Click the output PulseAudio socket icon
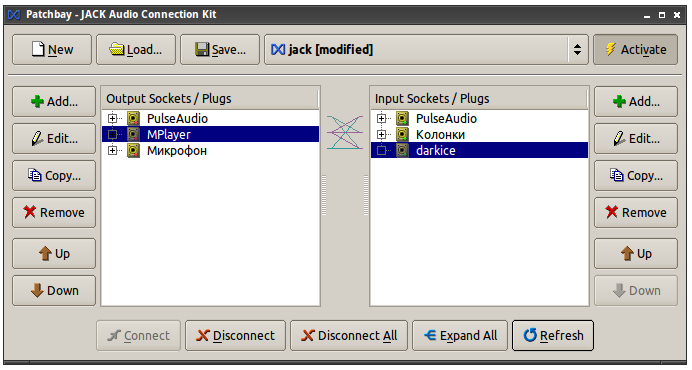Viewport: 692px width, 370px height. point(133,118)
